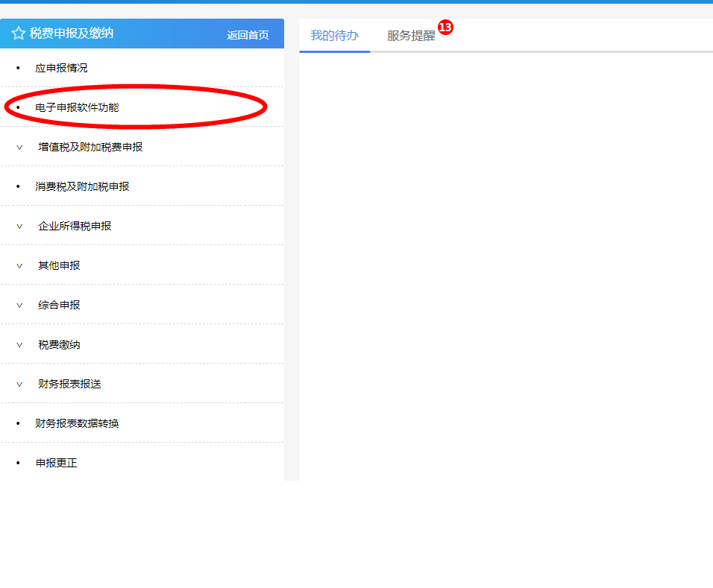713x588 pixels.
Task: Click the star icon beside 税费申报及缴纳
Action: [x=18, y=34]
